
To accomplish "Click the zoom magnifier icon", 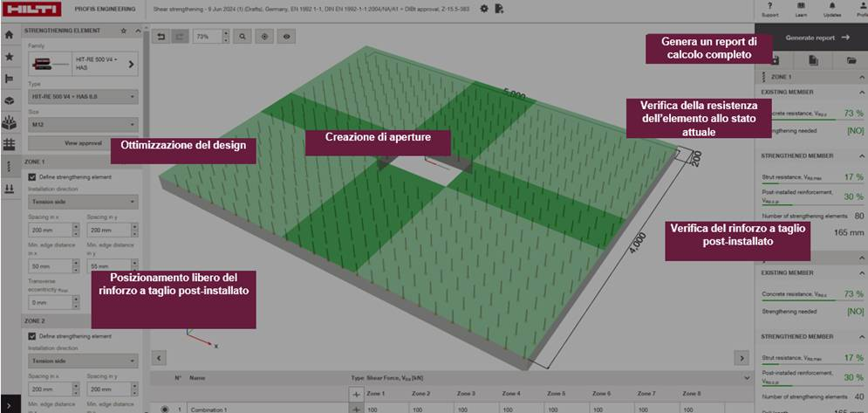I will coord(243,37).
